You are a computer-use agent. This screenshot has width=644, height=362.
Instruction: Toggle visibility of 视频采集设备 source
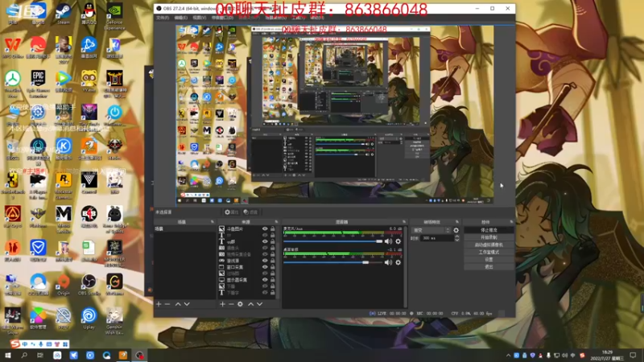pyautogui.click(x=265, y=254)
